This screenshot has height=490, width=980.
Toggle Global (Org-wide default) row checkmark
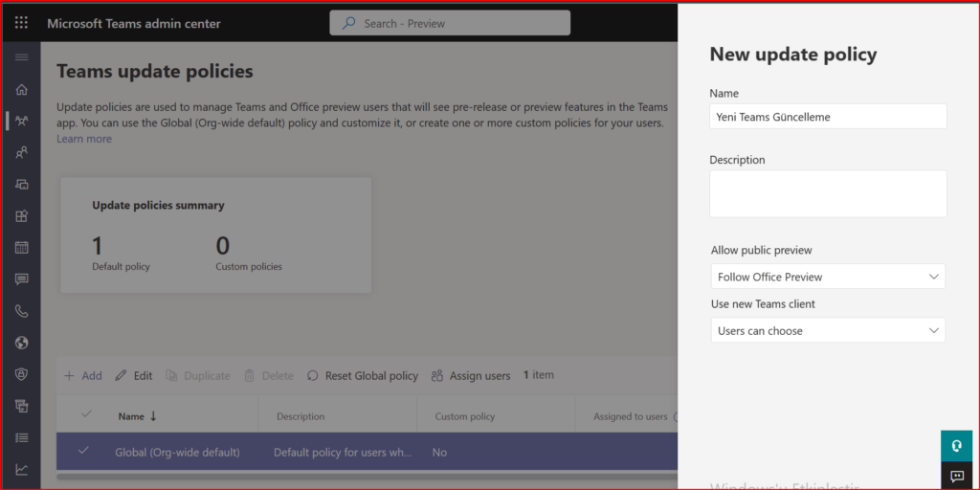[x=83, y=450]
